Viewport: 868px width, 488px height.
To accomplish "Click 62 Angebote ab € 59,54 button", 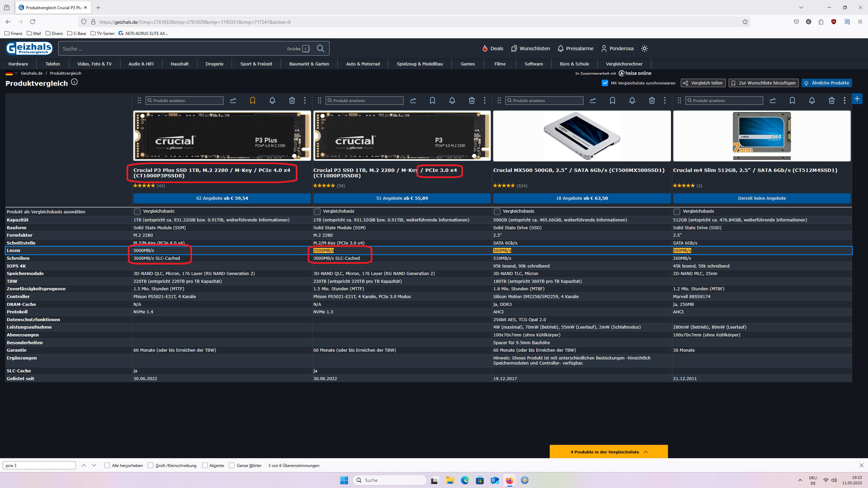I will (x=222, y=198).
